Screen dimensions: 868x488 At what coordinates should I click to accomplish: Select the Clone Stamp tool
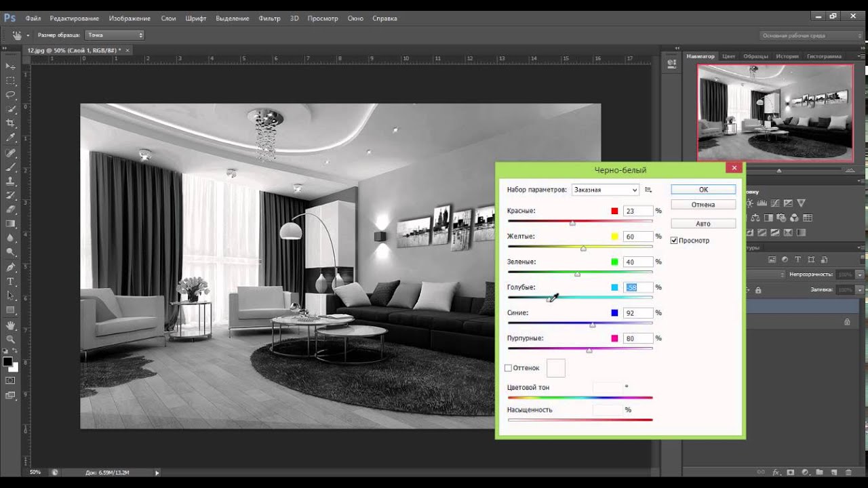(10, 181)
